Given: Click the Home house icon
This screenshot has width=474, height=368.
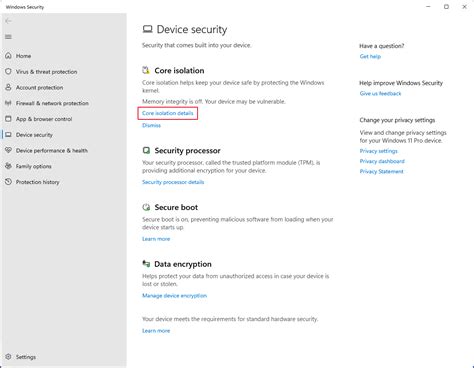Looking at the screenshot, I should pyautogui.click(x=8, y=56).
